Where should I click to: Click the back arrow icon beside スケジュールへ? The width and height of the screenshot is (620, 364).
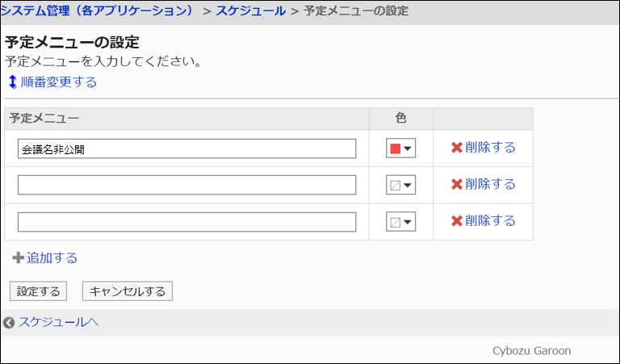click(x=9, y=323)
